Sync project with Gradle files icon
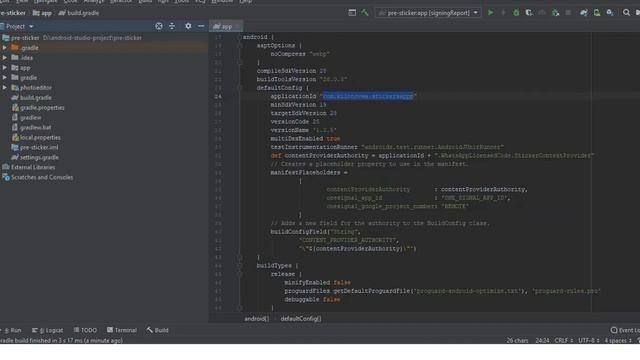640x360 pixels. (x=584, y=13)
